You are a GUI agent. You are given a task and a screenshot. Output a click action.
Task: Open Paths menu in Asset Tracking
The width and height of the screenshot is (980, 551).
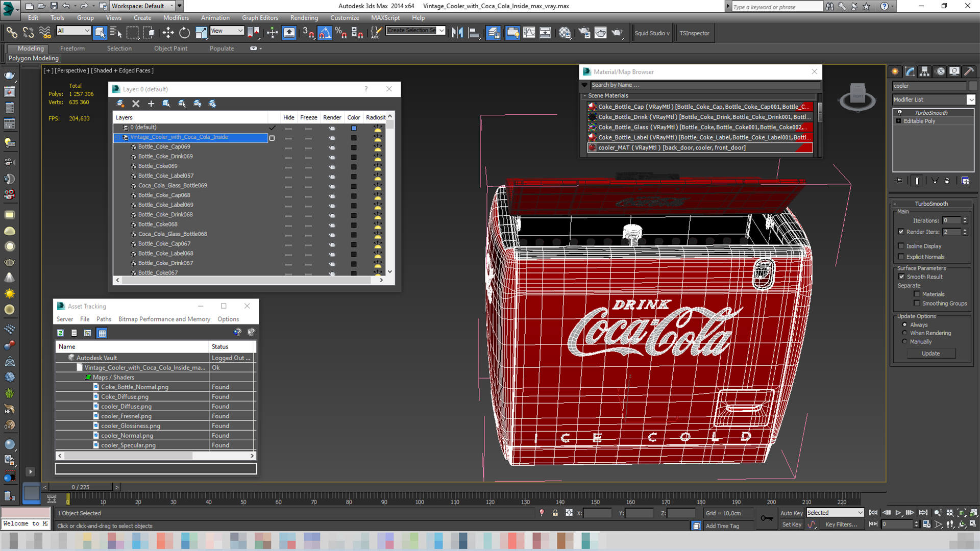click(104, 319)
